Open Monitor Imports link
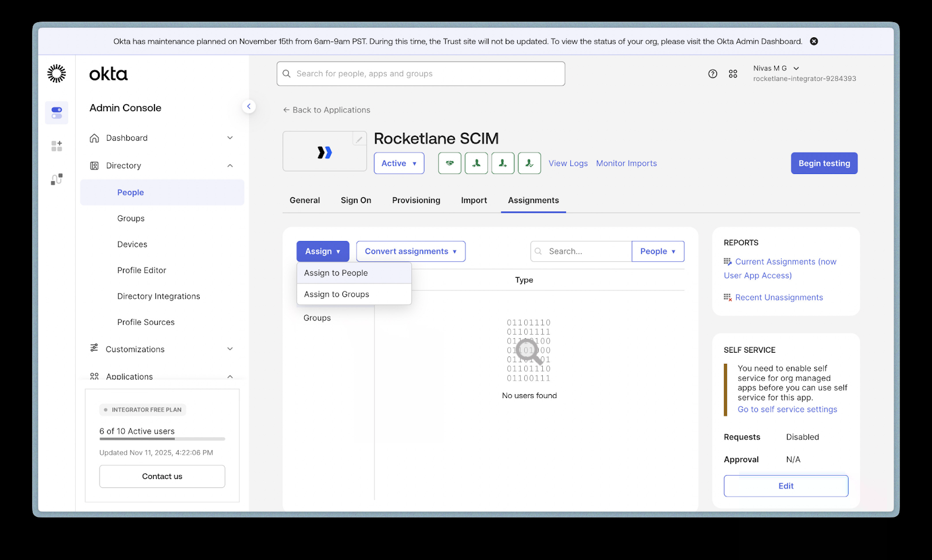The height and width of the screenshot is (560, 932). 626,164
